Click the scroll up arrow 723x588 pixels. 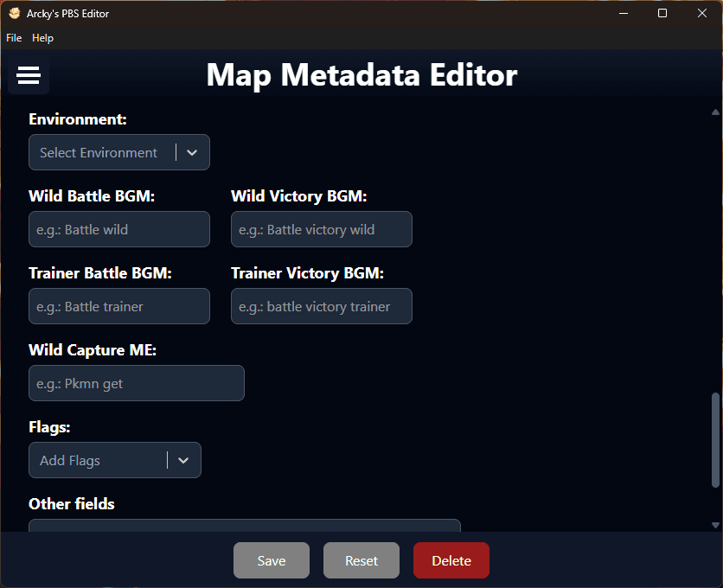[x=715, y=112]
